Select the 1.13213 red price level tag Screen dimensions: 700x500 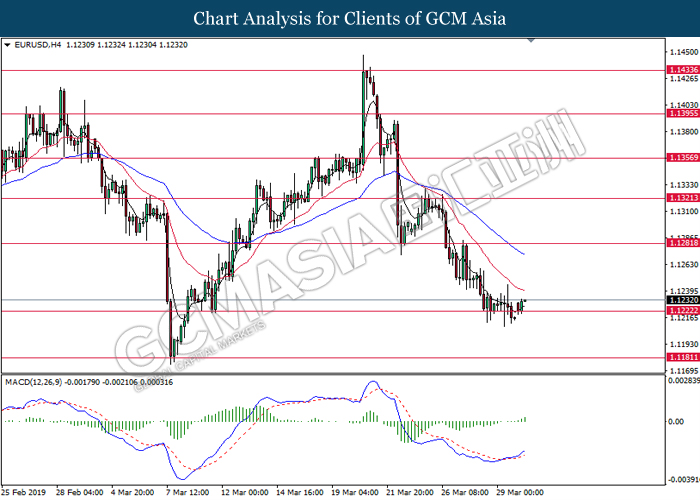click(x=683, y=198)
